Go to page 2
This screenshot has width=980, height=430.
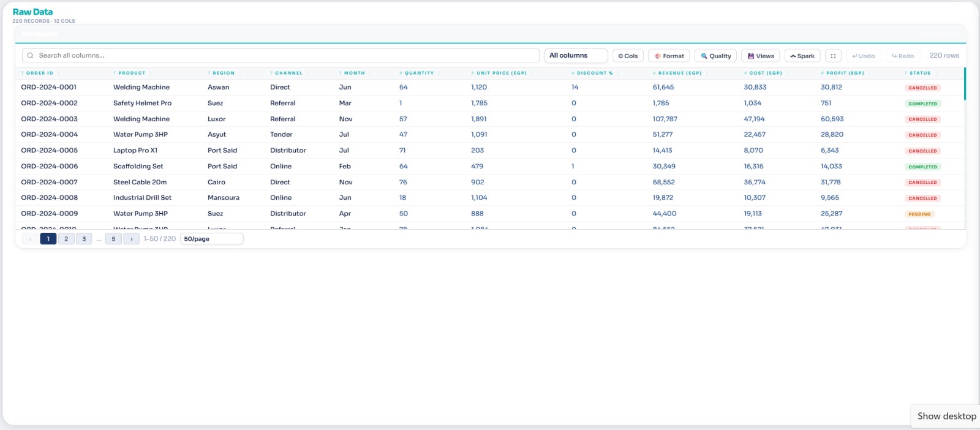click(66, 239)
